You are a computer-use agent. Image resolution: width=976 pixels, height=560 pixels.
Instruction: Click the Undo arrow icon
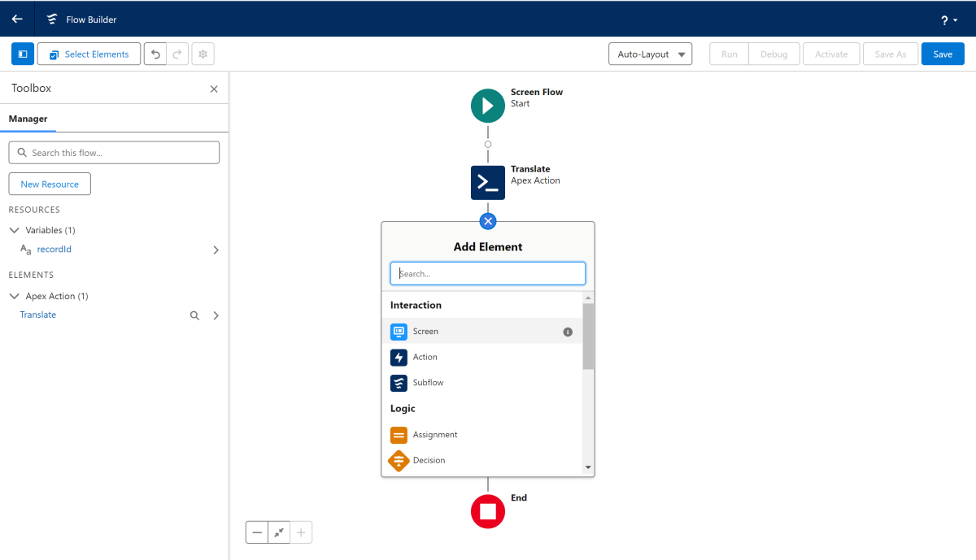click(155, 54)
